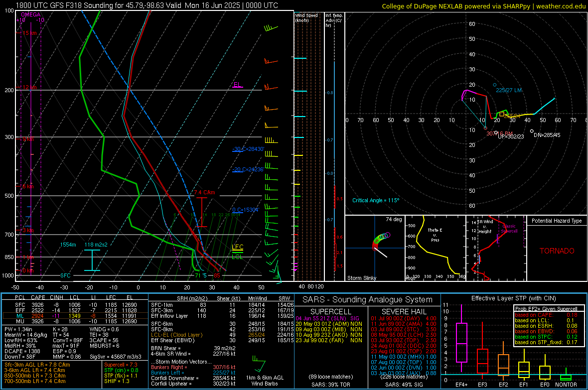588x390 pixels.
Task: Click the 'SEVERE HAIL' analogue column header
Action: point(404,312)
